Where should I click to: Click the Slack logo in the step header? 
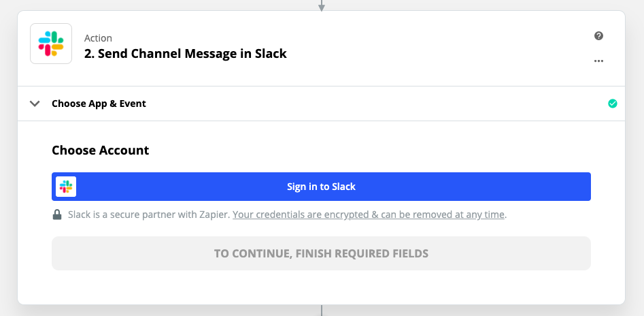click(51, 44)
